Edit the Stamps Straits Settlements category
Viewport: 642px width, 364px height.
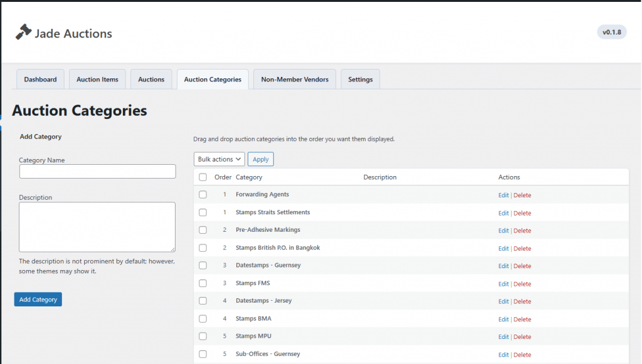click(x=503, y=213)
